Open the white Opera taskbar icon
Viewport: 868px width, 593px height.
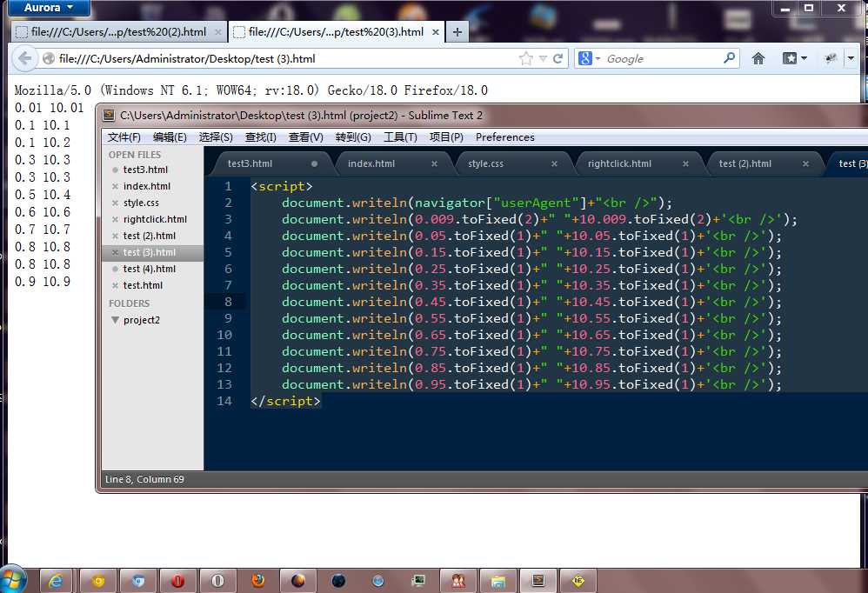[x=217, y=581]
